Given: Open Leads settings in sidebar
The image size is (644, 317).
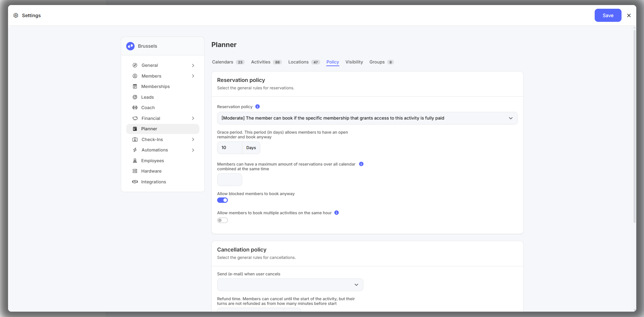Looking at the screenshot, I should pos(163,97).
